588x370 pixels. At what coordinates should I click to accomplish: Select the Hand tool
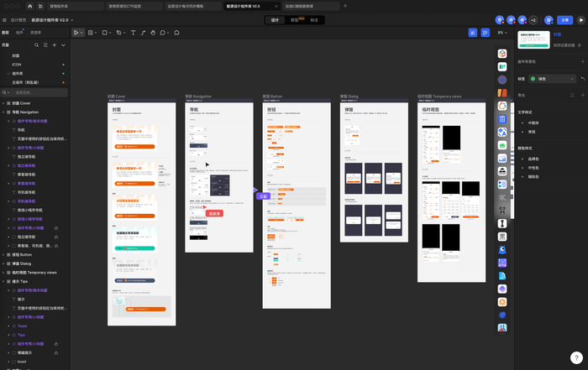coord(154,33)
